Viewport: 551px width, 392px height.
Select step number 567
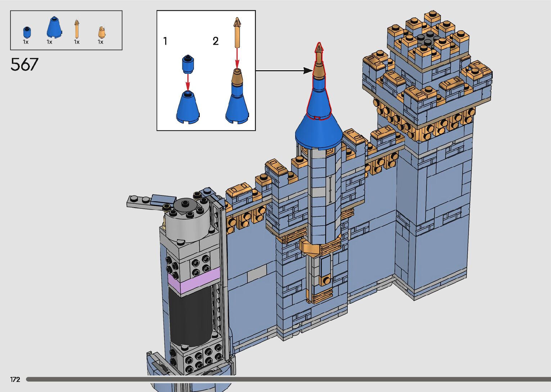24,65
